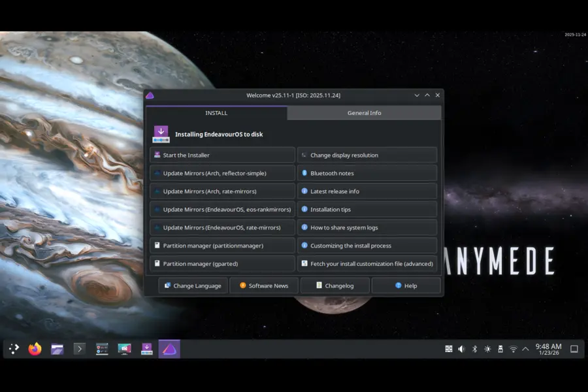
Task: Start the Installer
Action: [x=222, y=155]
